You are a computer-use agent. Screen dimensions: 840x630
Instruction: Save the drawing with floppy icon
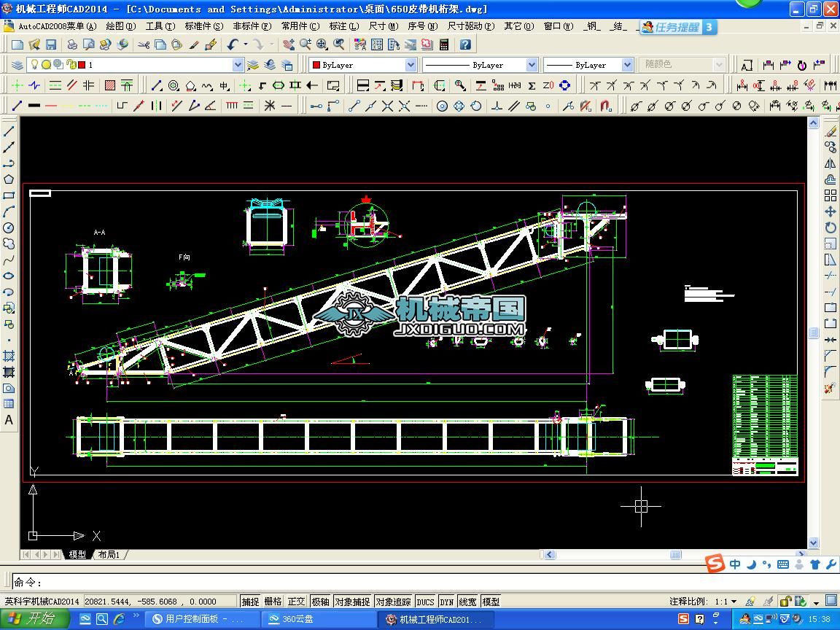pos(51,44)
